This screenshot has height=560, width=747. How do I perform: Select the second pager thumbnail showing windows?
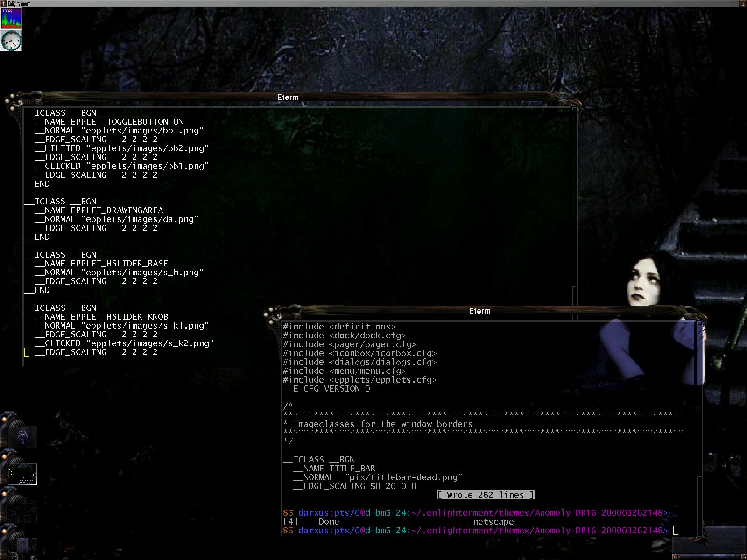pos(22,474)
